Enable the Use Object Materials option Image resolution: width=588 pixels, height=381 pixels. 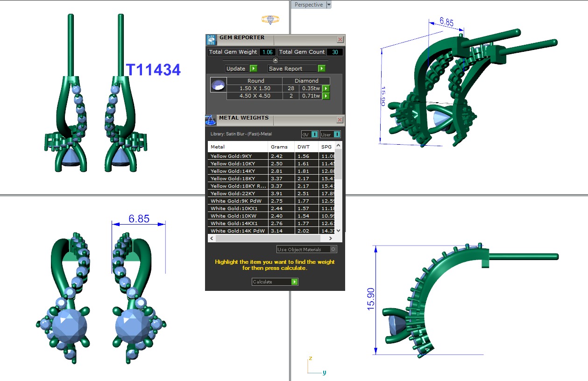[333, 249]
